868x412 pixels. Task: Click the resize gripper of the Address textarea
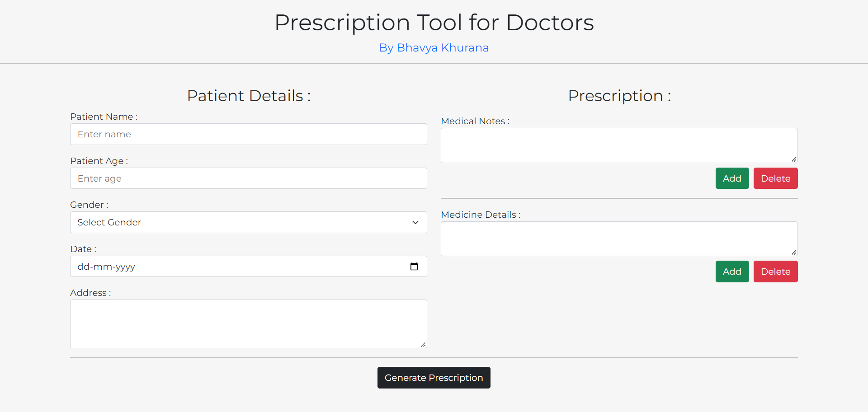click(x=423, y=344)
